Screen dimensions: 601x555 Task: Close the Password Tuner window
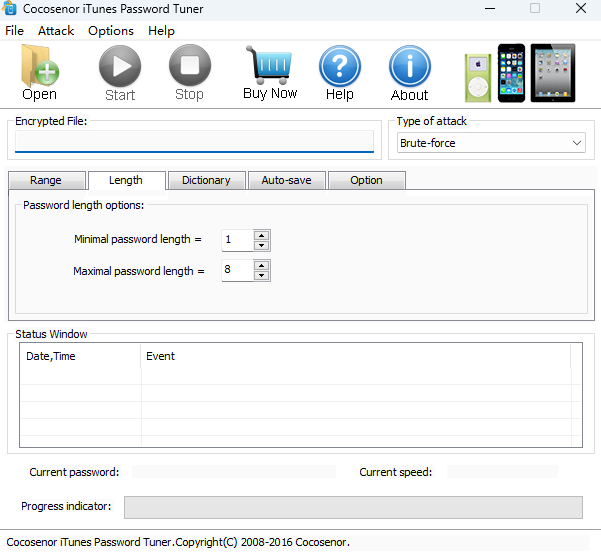(581, 8)
